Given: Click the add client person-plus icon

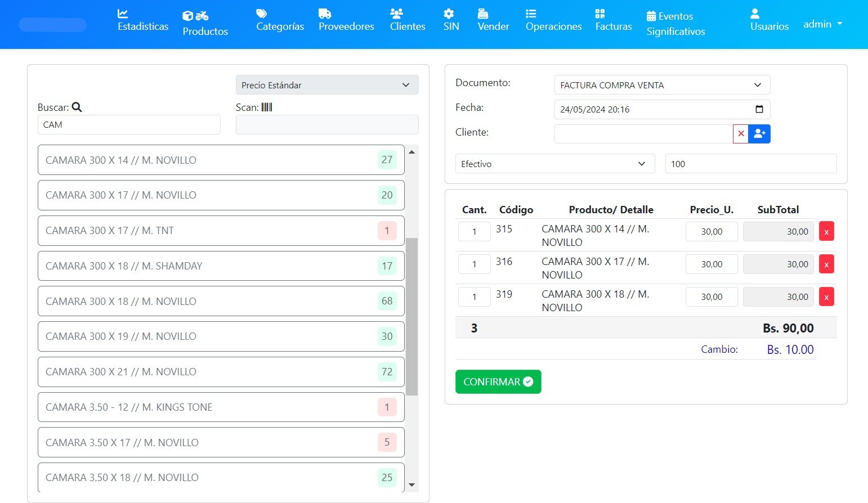Looking at the screenshot, I should (x=759, y=134).
